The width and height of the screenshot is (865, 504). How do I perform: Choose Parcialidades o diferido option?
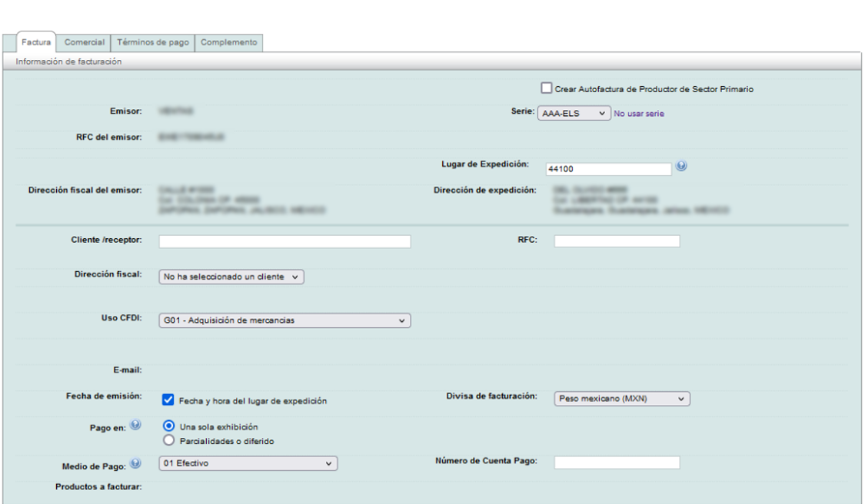coord(168,440)
